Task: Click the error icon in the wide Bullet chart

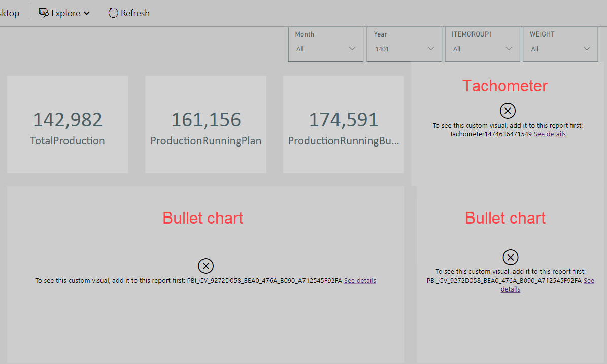Action: tap(206, 266)
